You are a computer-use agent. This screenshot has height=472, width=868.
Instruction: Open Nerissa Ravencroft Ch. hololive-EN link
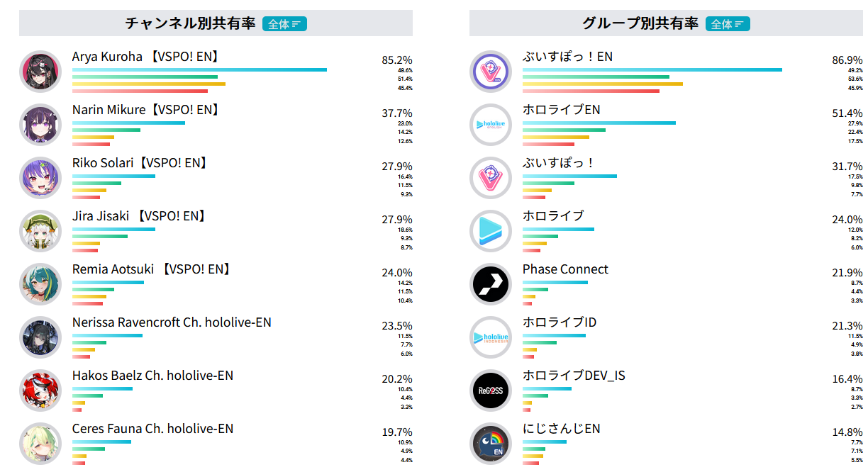pos(172,322)
